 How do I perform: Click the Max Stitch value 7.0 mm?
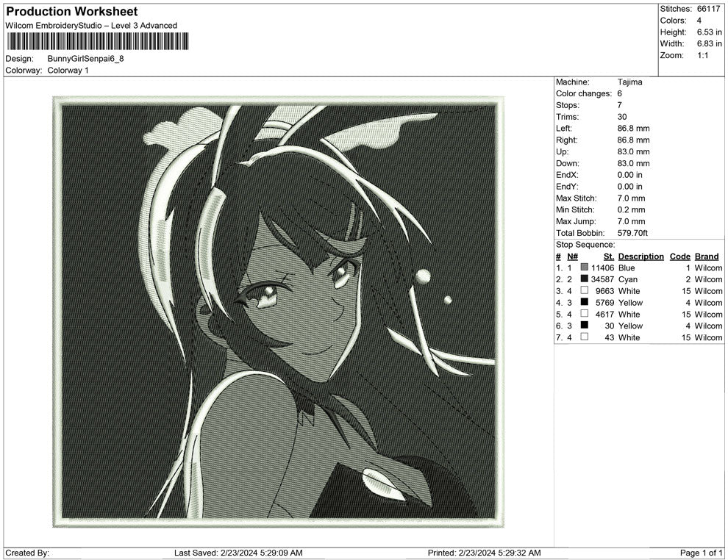pos(632,198)
